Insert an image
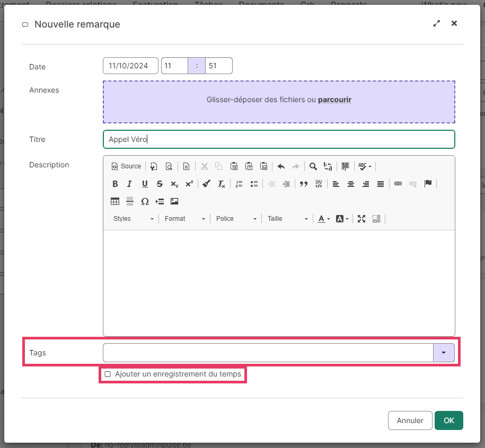 pos(174,201)
